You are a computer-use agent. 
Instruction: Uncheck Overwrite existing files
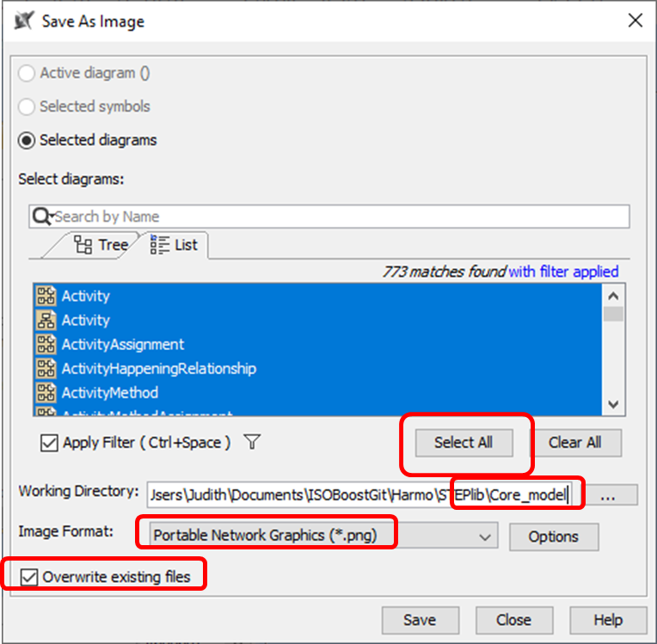(x=28, y=576)
